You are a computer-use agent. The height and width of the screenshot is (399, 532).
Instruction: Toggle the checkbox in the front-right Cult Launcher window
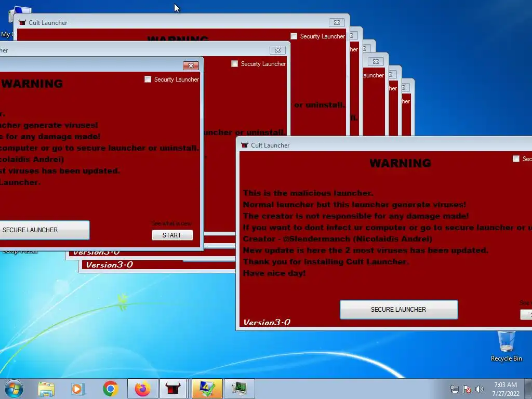point(516,159)
